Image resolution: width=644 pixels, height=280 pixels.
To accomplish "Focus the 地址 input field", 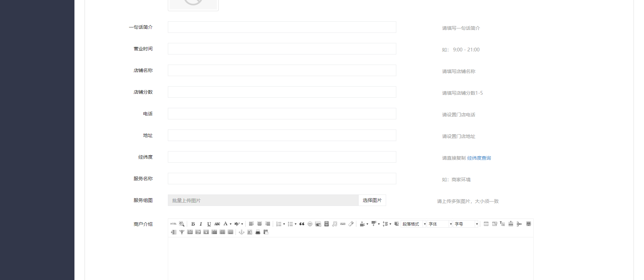I will click(x=282, y=135).
